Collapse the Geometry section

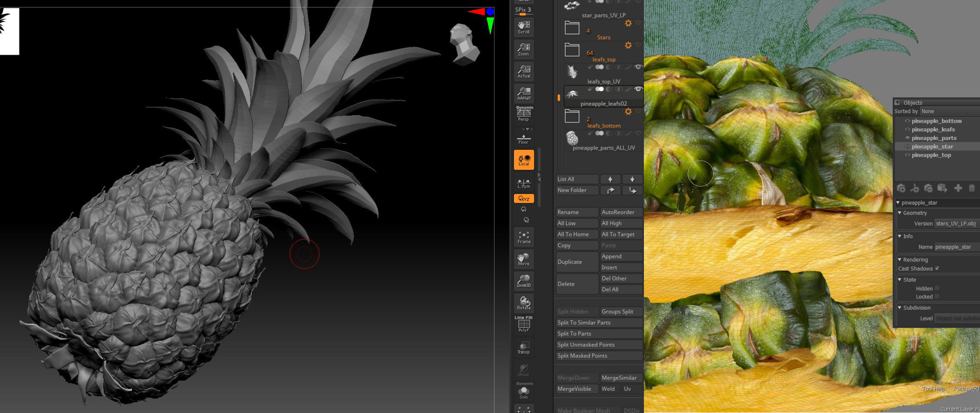pos(900,213)
